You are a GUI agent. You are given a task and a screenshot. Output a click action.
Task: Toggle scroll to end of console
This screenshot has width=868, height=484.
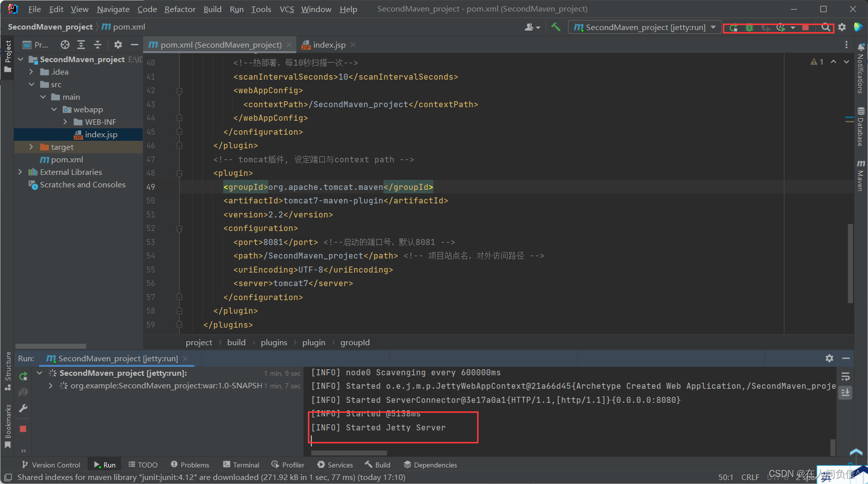click(845, 393)
